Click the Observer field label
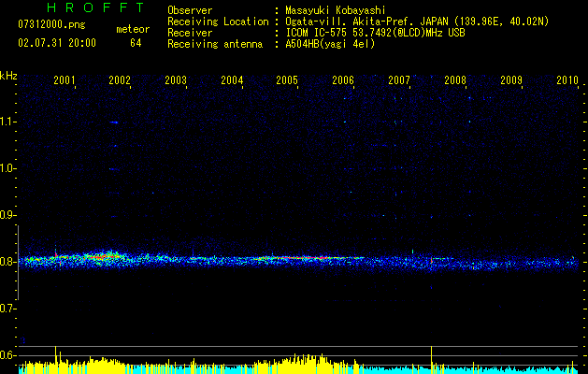 [190, 10]
